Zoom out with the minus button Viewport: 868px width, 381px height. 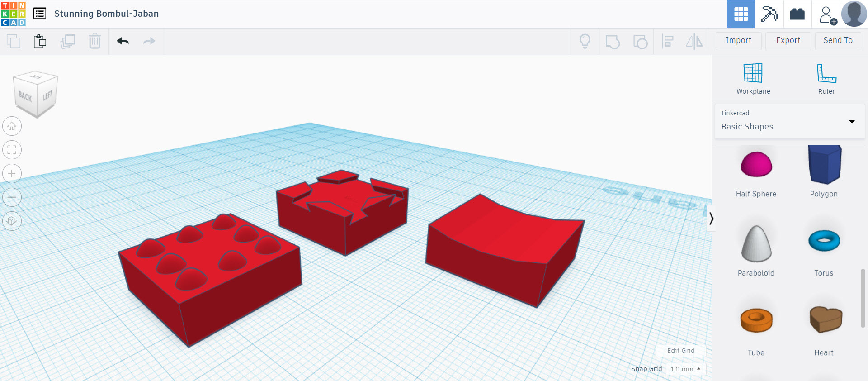coord(12,197)
